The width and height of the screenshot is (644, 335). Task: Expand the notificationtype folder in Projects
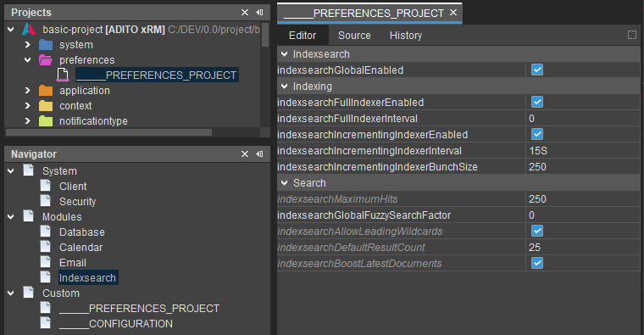point(27,120)
